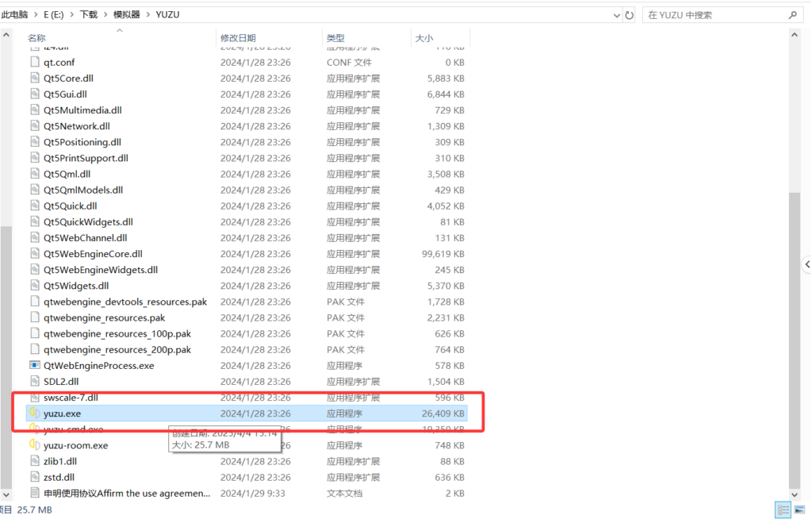Viewport: 812px width, 519px height.
Task: Click the 26,409 KB size cell
Action: click(442, 413)
